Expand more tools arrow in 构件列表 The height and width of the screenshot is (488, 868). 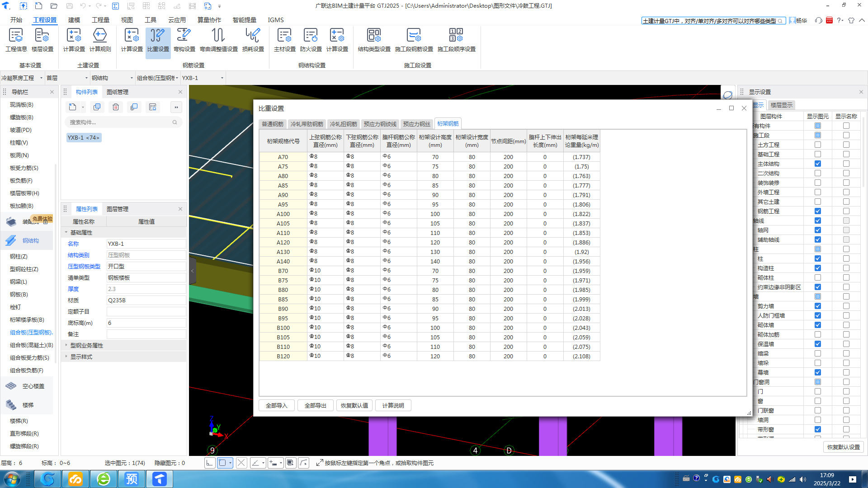[x=176, y=107]
